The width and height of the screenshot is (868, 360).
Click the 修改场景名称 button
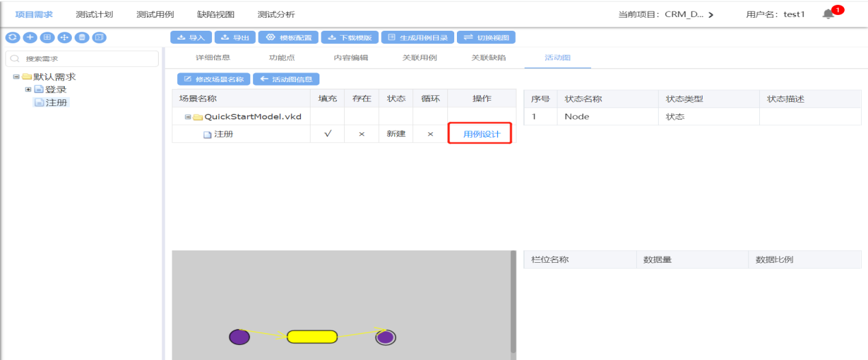(x=213, y=79)
